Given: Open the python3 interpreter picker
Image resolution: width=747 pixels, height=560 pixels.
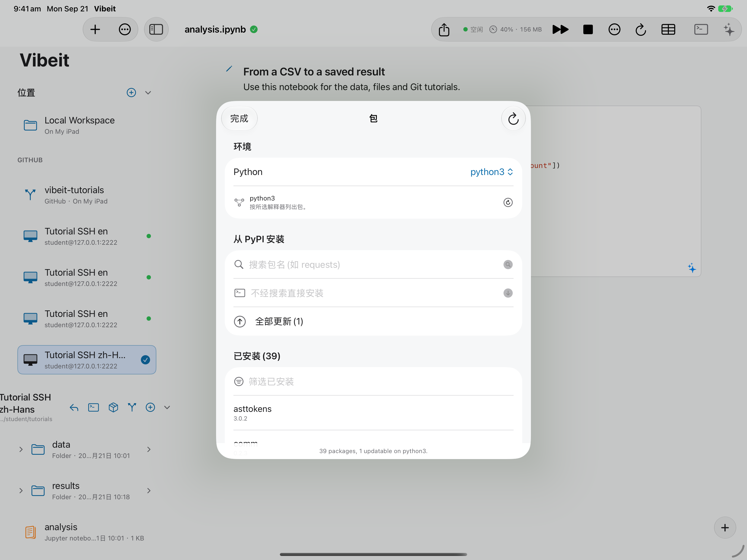Looking at the screenshot, I should 491,172.
